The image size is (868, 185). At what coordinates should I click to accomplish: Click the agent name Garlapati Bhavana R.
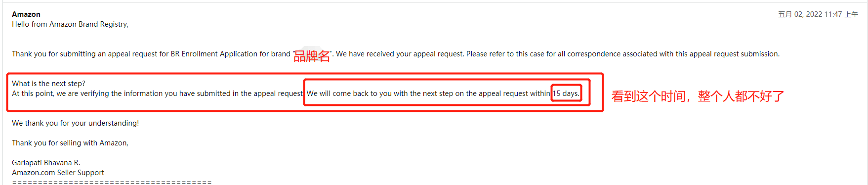coord(46,163)
